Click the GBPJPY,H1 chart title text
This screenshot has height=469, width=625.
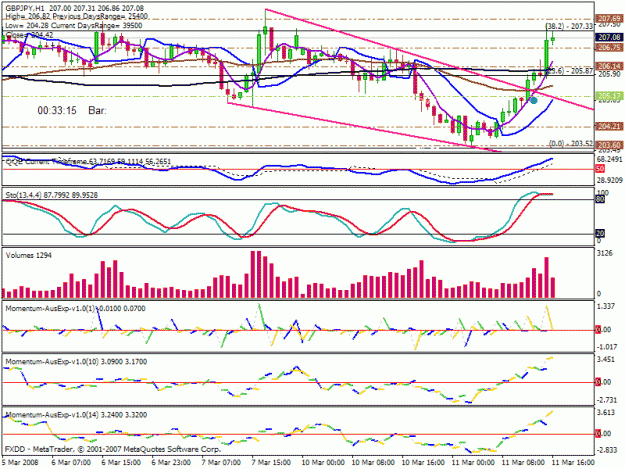(25, 8)
